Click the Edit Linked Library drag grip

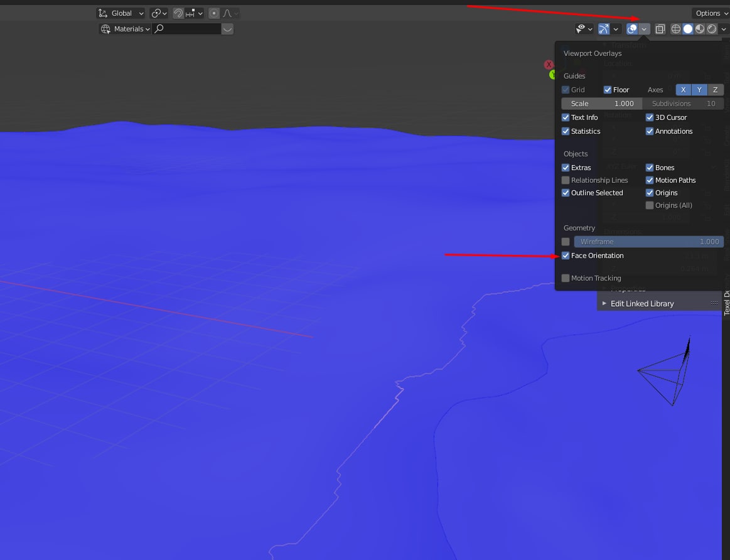(714, 303)
